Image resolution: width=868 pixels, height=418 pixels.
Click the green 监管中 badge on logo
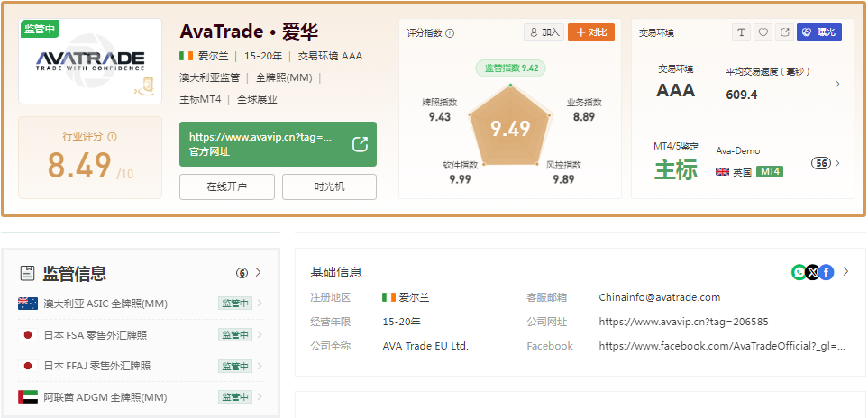pos(40,30)
